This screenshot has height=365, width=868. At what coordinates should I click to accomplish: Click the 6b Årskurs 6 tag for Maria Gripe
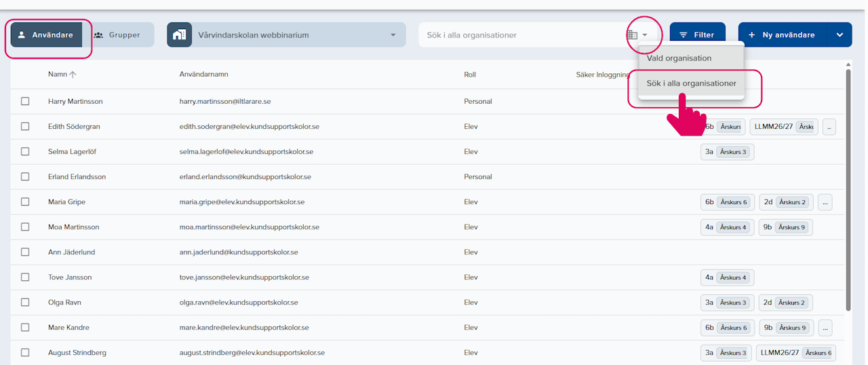tap(728, 201)
